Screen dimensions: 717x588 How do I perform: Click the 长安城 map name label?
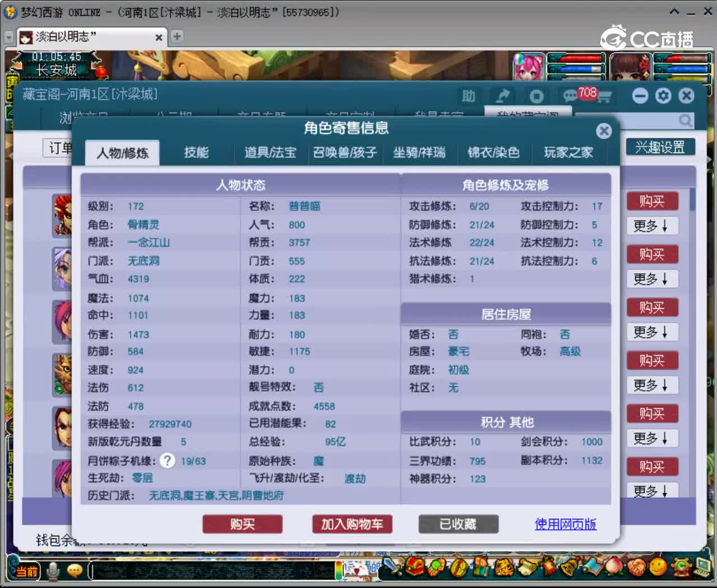point(56,71)
